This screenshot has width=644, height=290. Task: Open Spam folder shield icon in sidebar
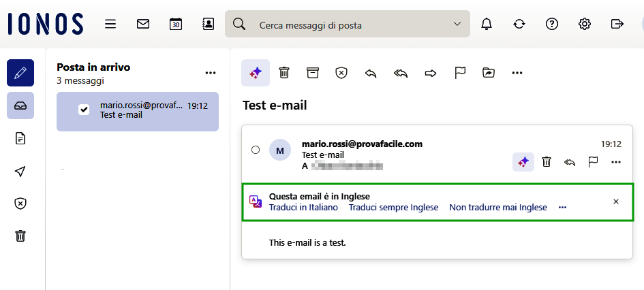[x=20, y=204]
